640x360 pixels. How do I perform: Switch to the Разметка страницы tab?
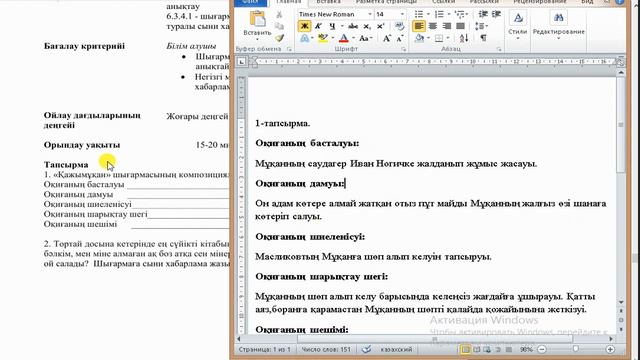pyautogui.click(x=386, y=2)
